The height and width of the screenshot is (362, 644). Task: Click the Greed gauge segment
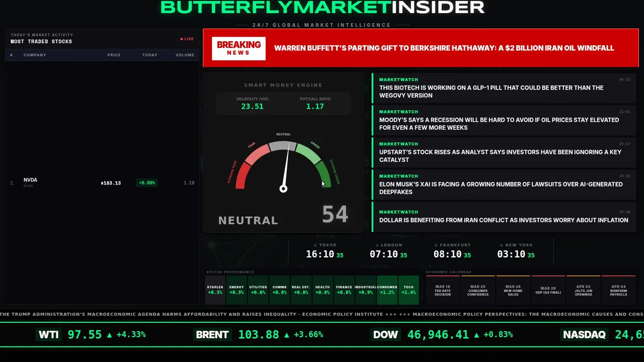[x=308, y=153]
